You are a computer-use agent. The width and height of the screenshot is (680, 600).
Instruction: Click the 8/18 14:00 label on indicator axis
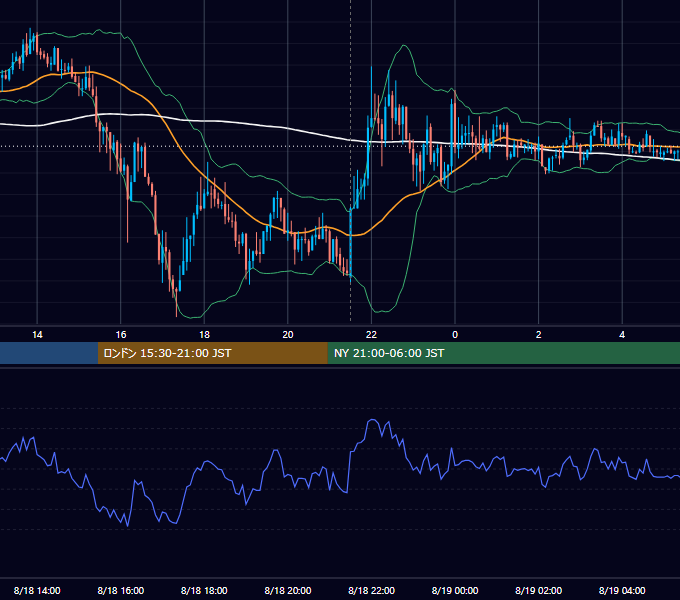click(x=37, y=590)
